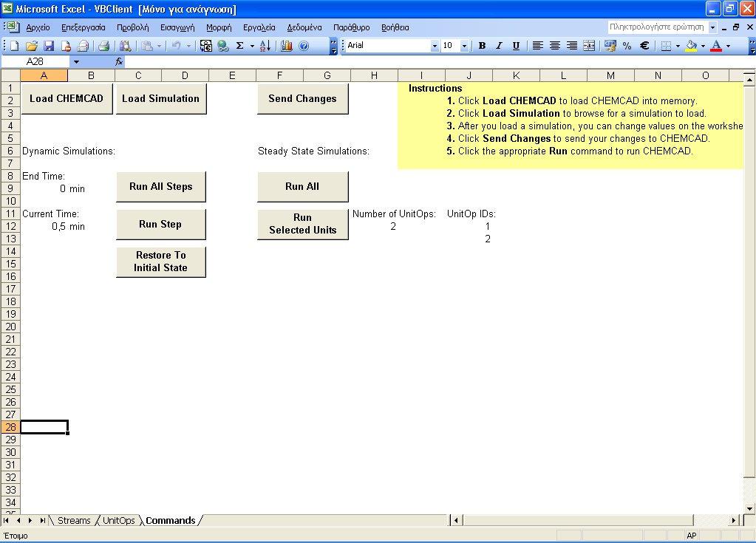
Task: Open the help question box dropdown
Action: (x=712, y=27)
